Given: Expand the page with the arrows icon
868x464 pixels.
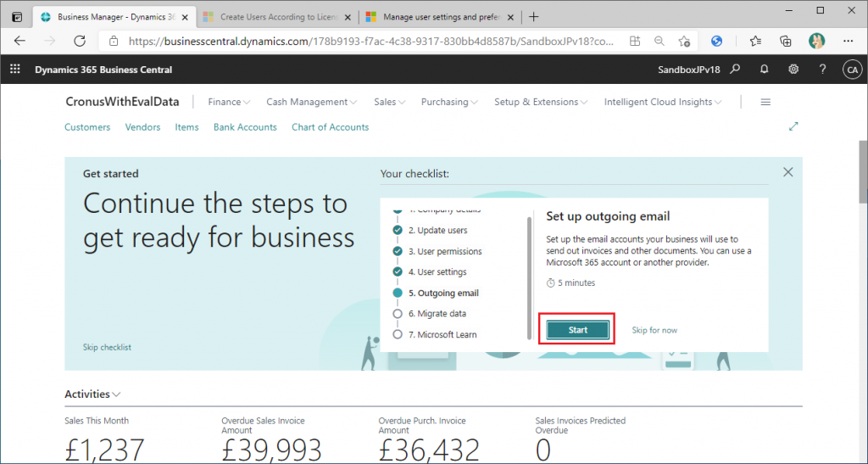Looking at the screenshot, I should click(x=793, y=126).
